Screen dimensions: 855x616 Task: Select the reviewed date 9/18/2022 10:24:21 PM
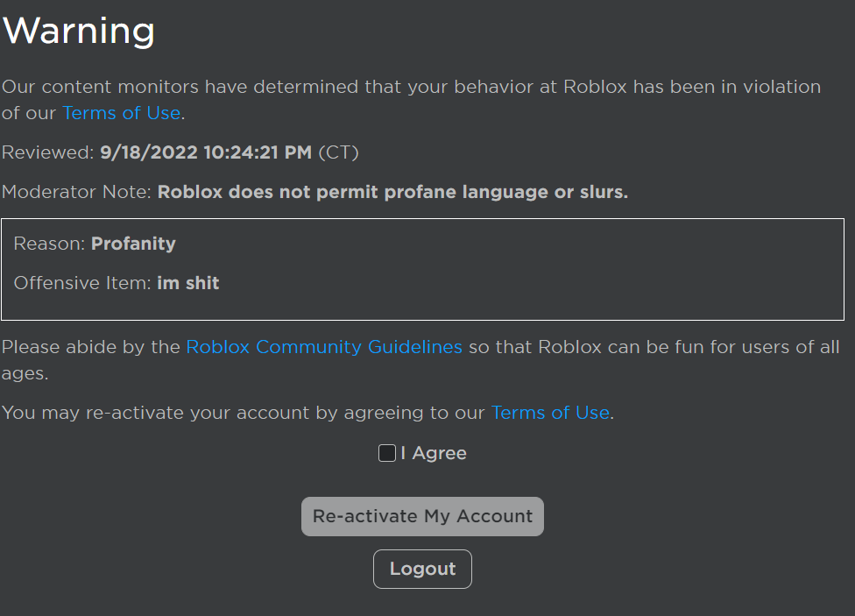click(x=206, y=152)
